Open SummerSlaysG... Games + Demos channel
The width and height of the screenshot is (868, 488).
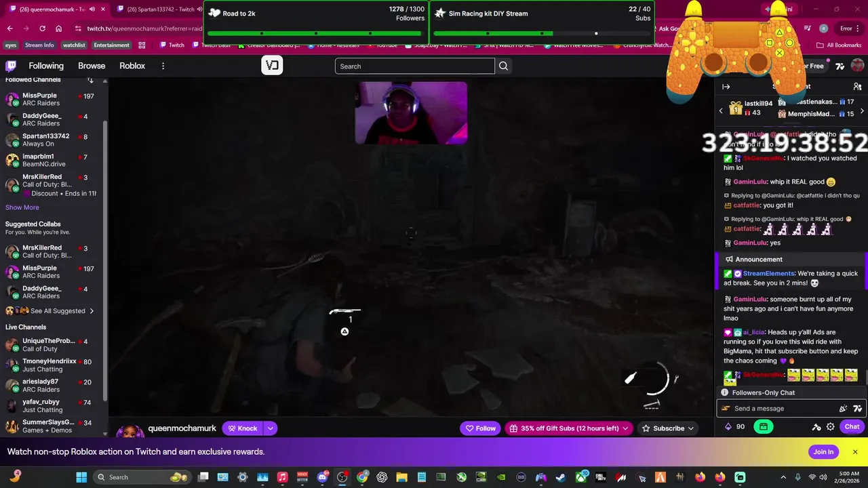point(51,426)
